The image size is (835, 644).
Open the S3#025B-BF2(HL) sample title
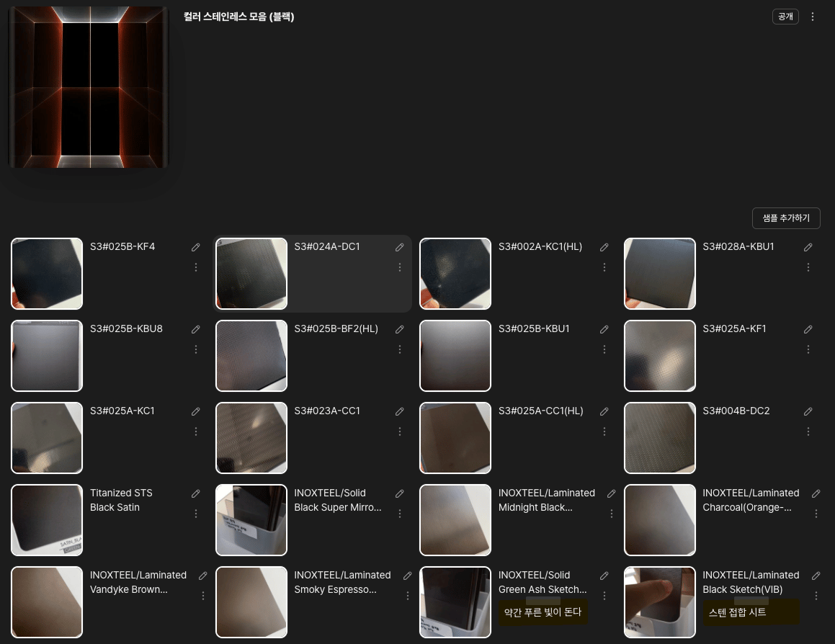tap(336, 329)
